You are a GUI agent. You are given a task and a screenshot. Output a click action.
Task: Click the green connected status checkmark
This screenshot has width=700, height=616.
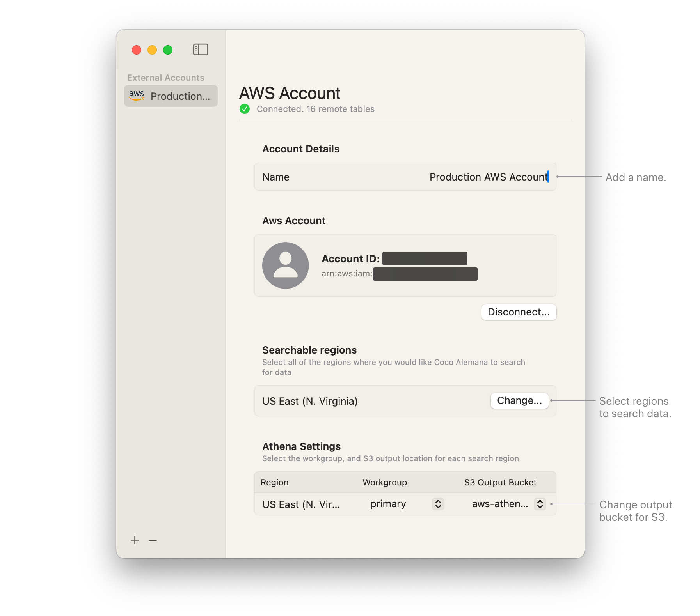[245, 109]
